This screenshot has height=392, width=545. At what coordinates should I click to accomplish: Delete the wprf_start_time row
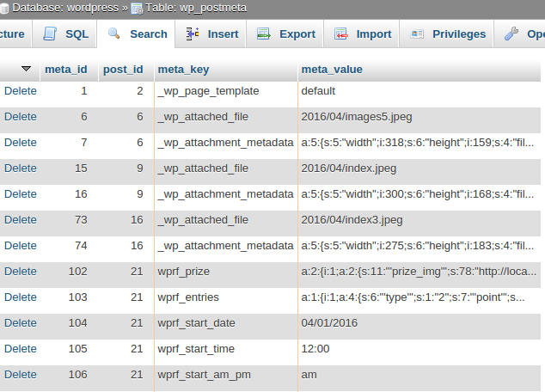(x=21, y=349)
